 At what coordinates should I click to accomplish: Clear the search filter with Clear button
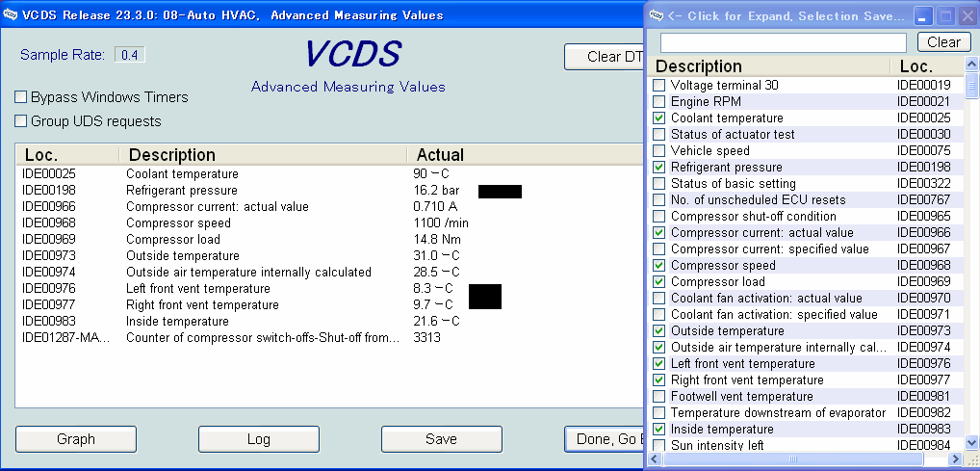(942, 42)
